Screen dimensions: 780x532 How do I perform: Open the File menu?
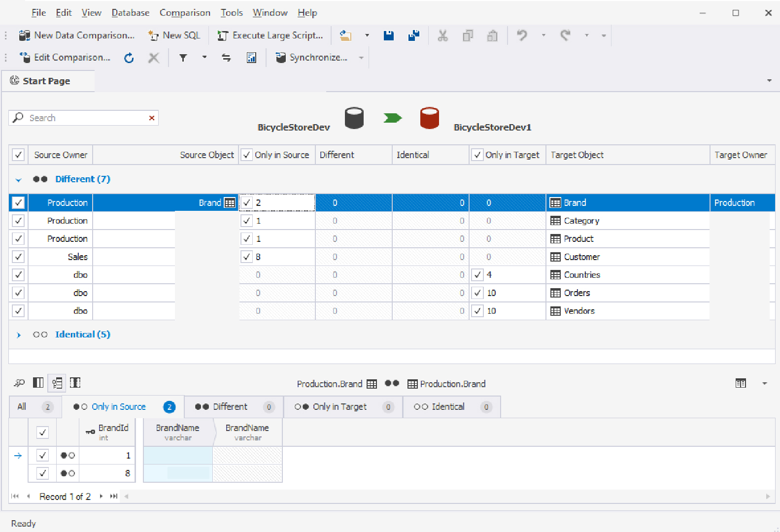pos(38,13)
